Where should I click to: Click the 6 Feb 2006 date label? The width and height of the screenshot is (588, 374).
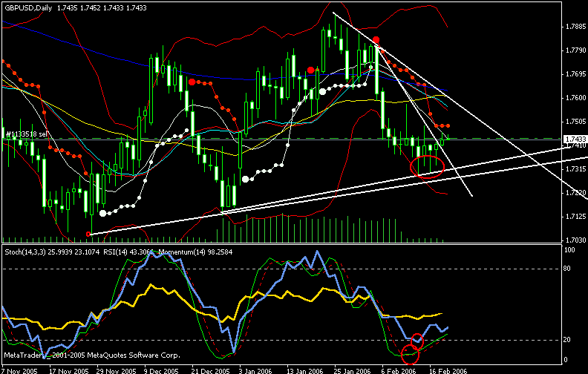[x=399, y=371]
